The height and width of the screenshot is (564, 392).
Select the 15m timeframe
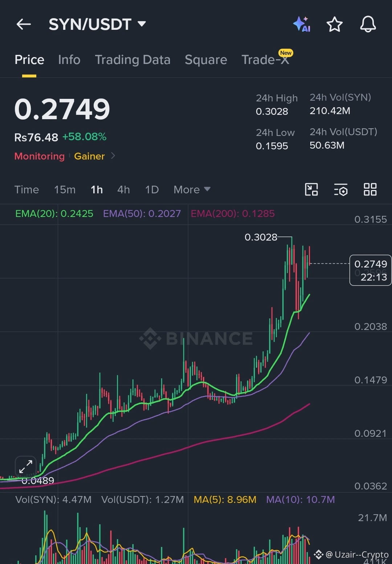click(x=65, y=190)
